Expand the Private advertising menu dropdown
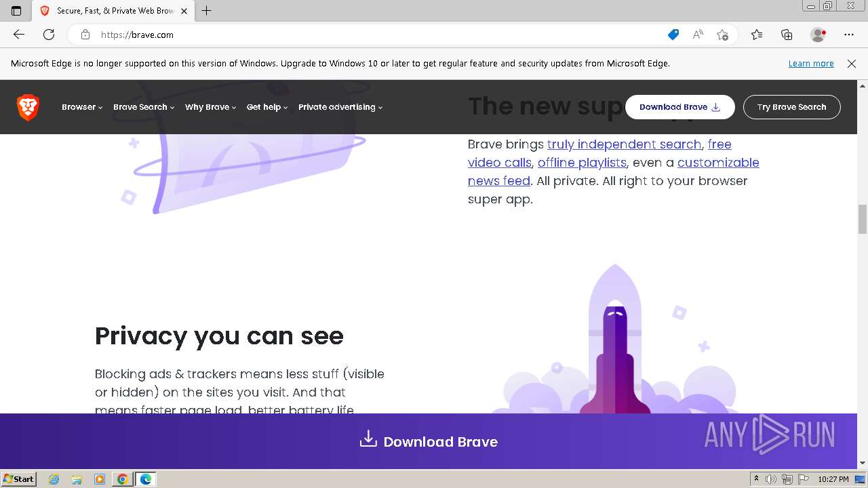The width and height of the screenshot is (868, 488). [340, 107]
